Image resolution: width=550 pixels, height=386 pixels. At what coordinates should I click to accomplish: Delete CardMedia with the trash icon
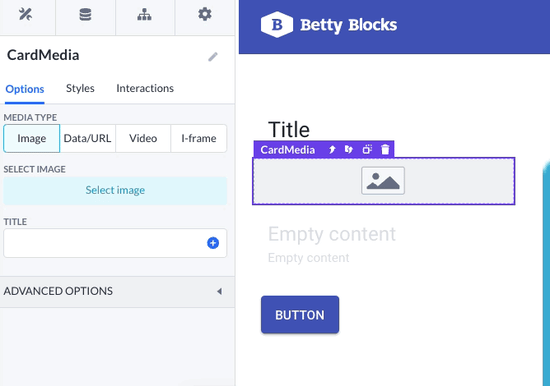point(385,149)
